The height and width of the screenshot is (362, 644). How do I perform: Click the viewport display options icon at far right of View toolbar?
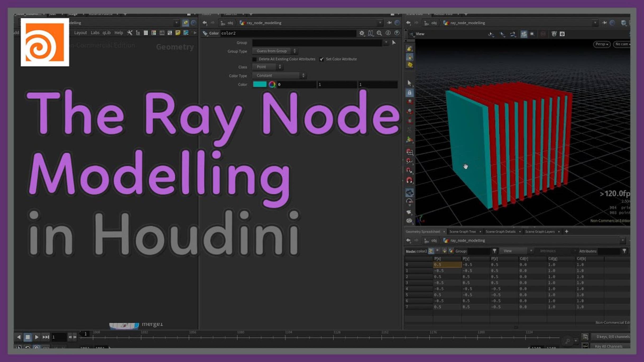click(x=562, y=34)
